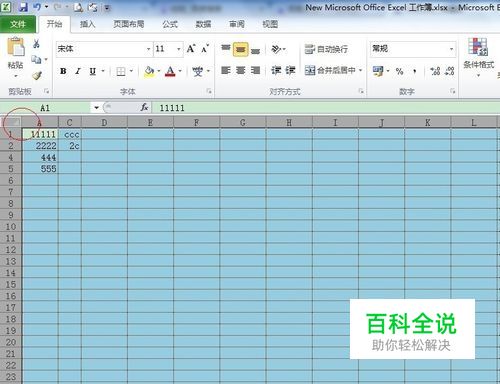
Task: Align text right
Action: (x=255, y=70)
